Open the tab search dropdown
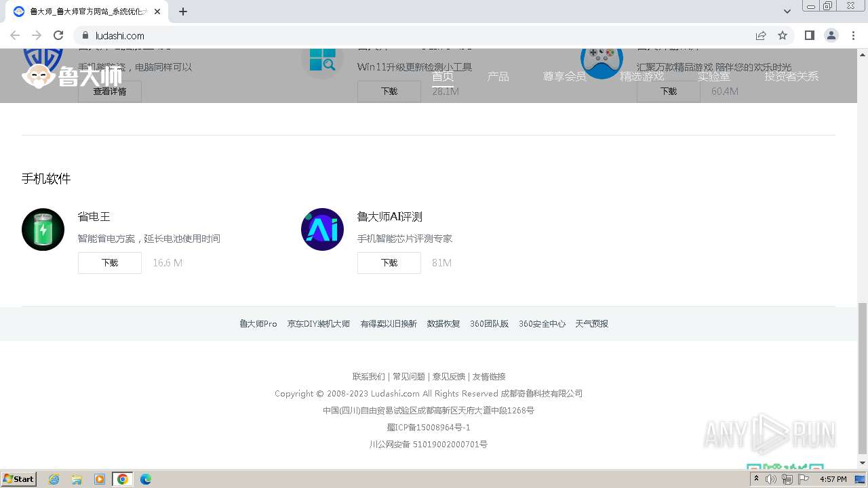 pyautogui.click(x=787, y=12)
